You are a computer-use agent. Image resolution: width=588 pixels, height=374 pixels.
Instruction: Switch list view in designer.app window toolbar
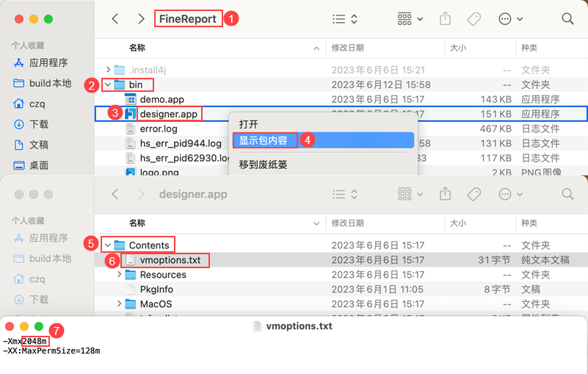coord(344,194)
